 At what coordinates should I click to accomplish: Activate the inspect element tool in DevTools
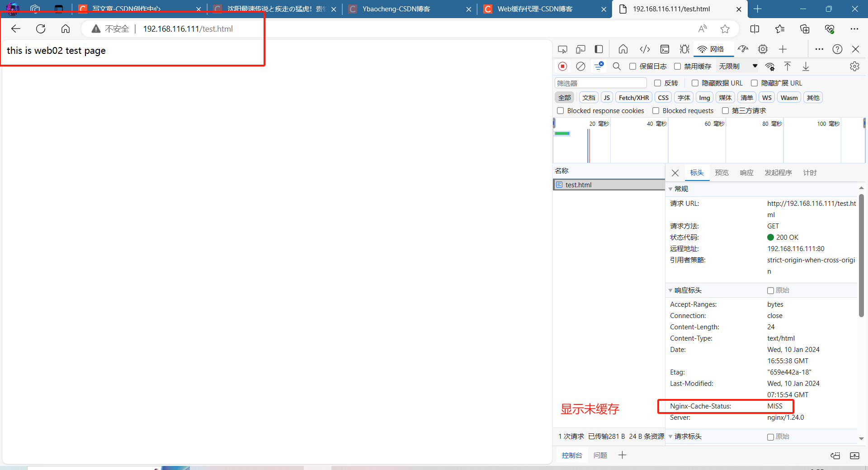pos(562,49)
